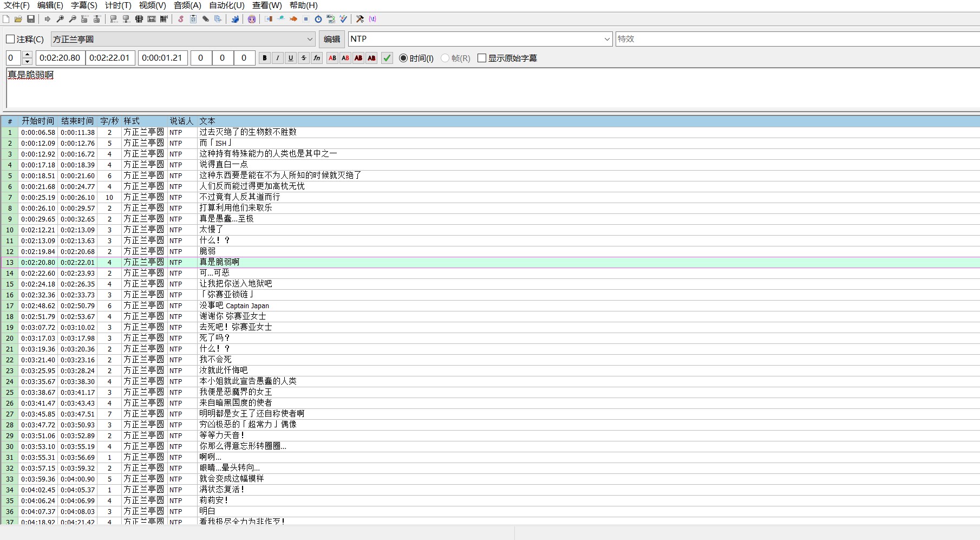Create a new subtitle file

pyautogui.click(x=6, y=19)
